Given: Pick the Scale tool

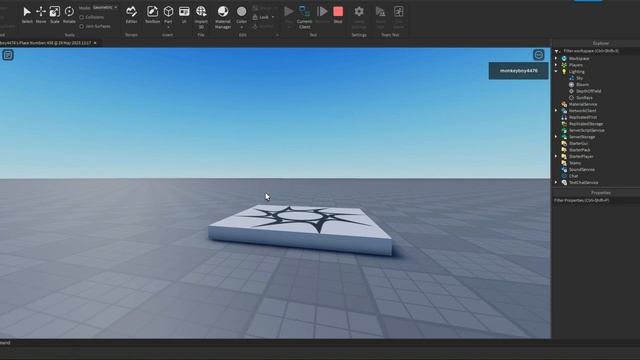Looking at the screenshot, I should point(55,15).
